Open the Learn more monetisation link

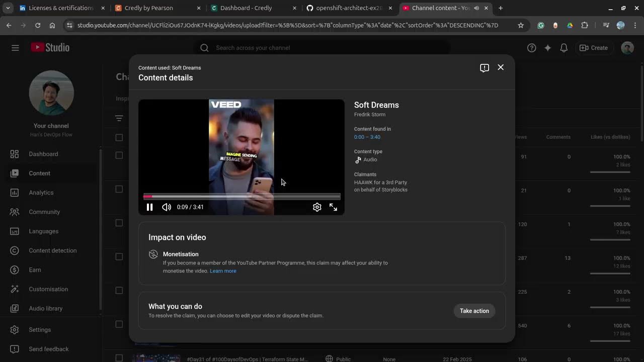coord(223,271)
